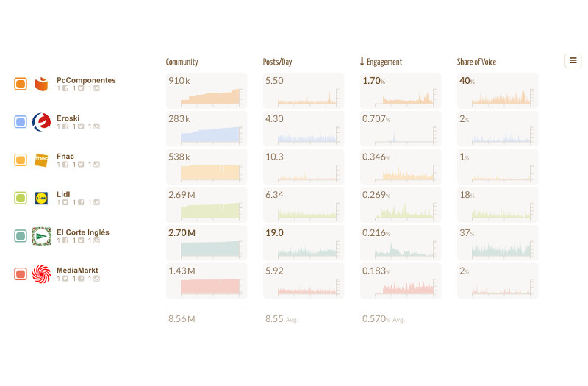Toggle the Fnac yellow color swatch
Screen dimensions: 588x386
tap(21, 160)
